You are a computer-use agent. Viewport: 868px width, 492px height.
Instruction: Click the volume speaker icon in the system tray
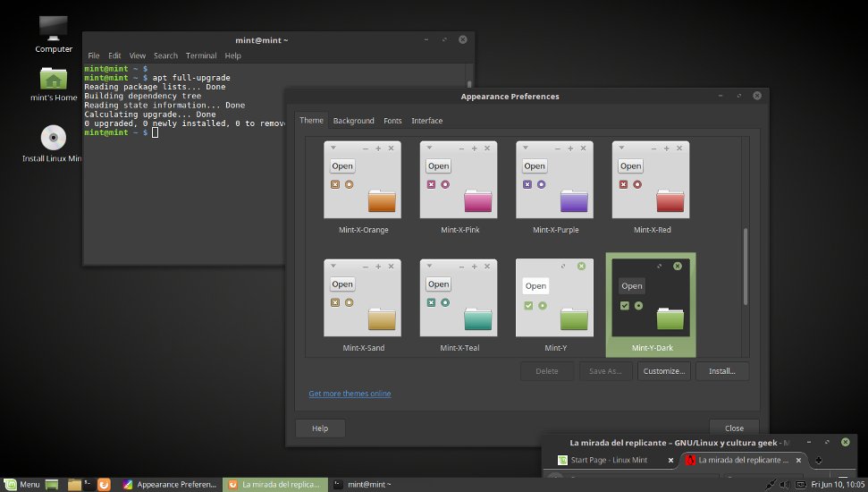click(x=784, y=484)
